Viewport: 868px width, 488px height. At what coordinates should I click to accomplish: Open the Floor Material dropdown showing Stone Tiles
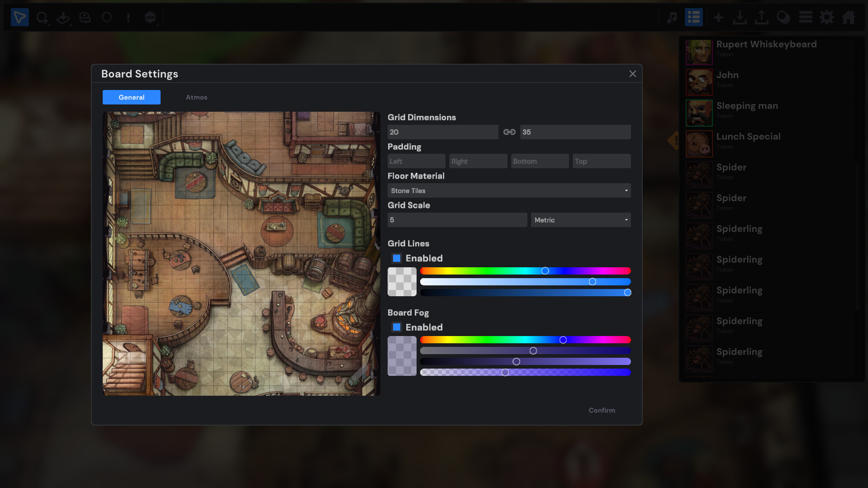pos(508,190)
